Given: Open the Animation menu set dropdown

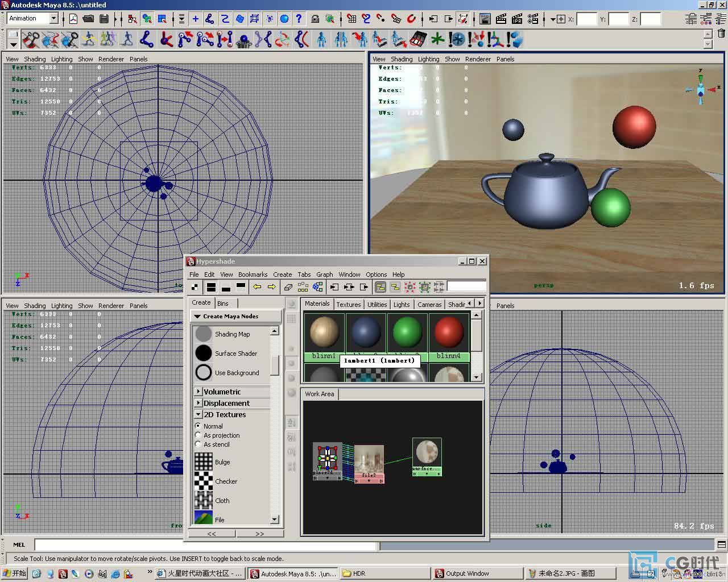Looking at the screenshot, I should tap(53, 19).
